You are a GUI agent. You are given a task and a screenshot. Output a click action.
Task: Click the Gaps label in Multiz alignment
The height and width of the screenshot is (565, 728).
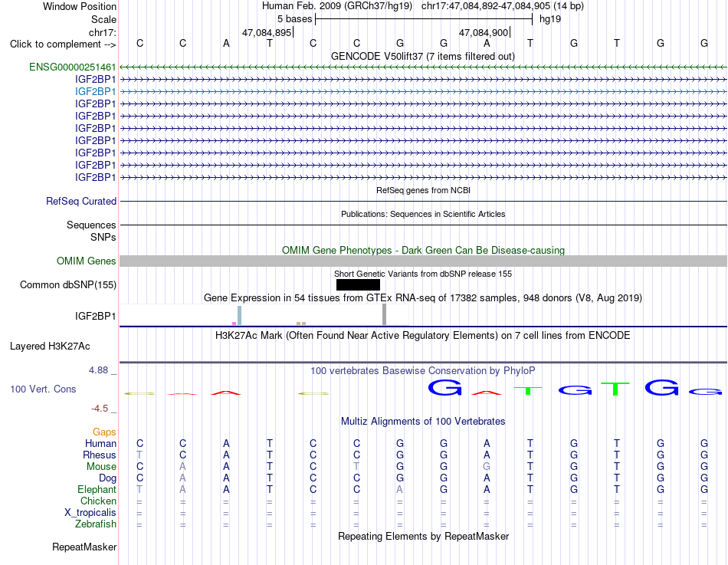click(x=104, y=432)
